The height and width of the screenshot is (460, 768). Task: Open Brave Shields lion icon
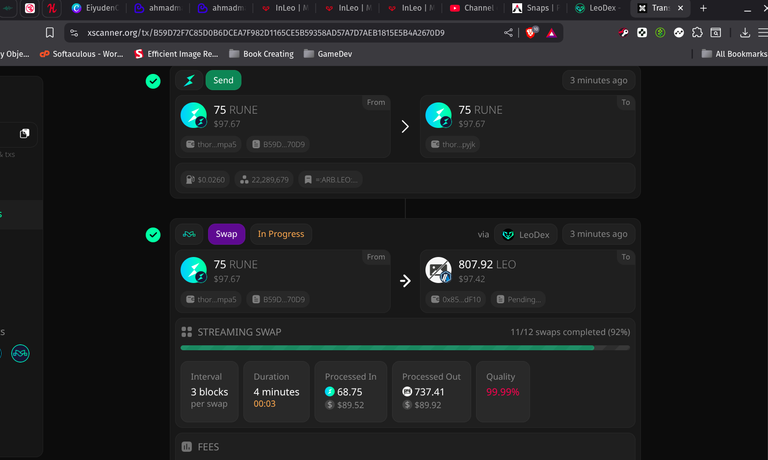[530, 33]
